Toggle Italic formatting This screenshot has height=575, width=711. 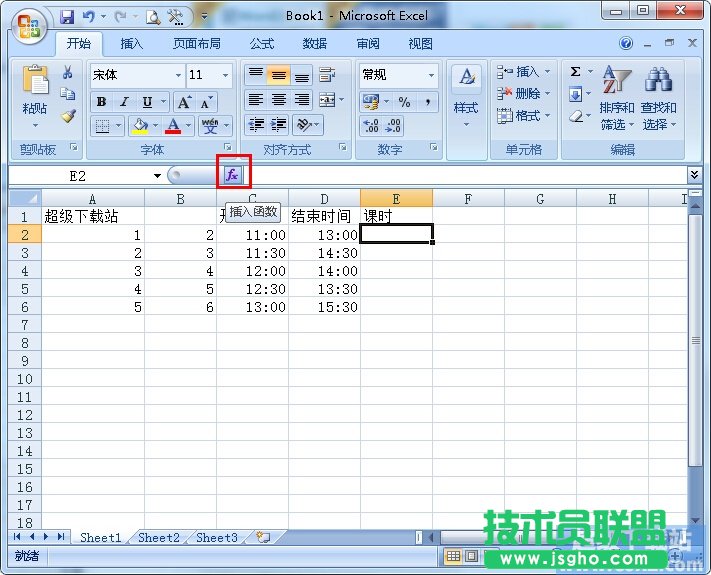click(124, 102)
